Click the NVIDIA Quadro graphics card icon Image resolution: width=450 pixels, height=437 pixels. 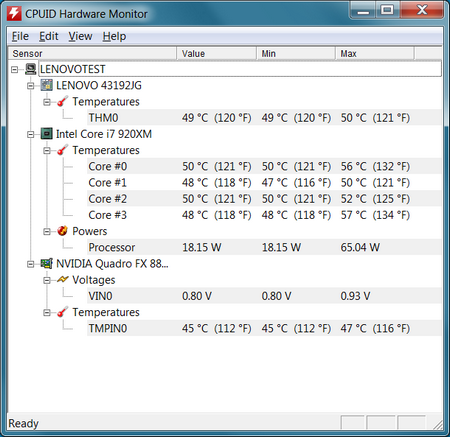point(47,264)
